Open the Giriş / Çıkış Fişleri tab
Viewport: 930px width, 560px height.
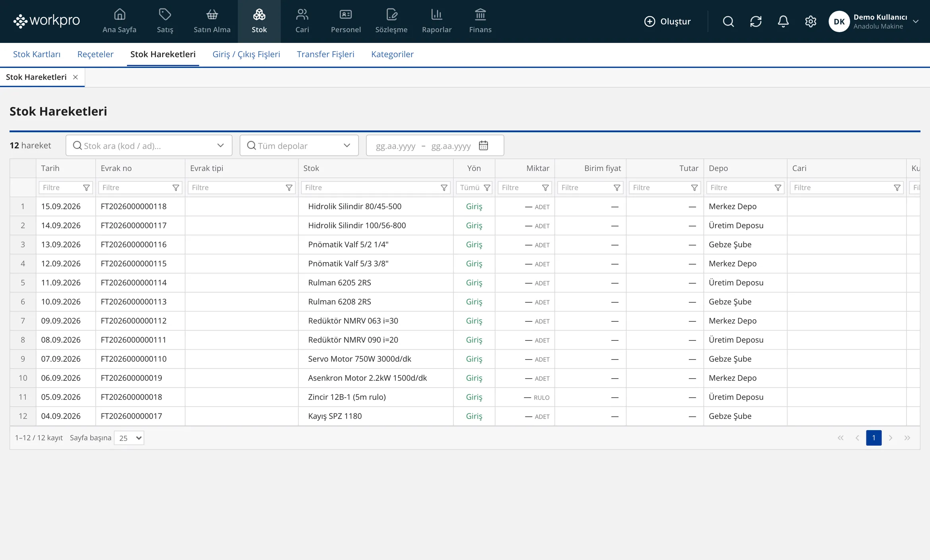coord(246,54)
